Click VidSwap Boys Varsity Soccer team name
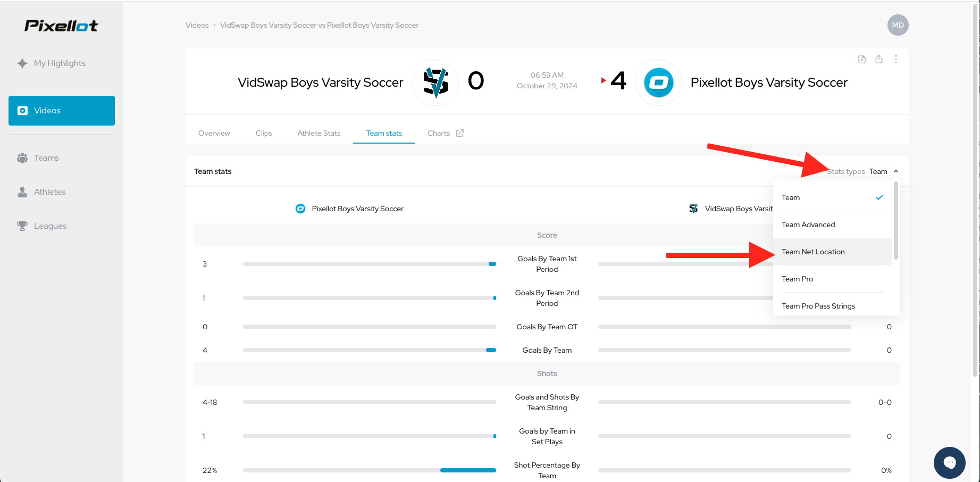This screenshot has width=980, height=482. 320,82
